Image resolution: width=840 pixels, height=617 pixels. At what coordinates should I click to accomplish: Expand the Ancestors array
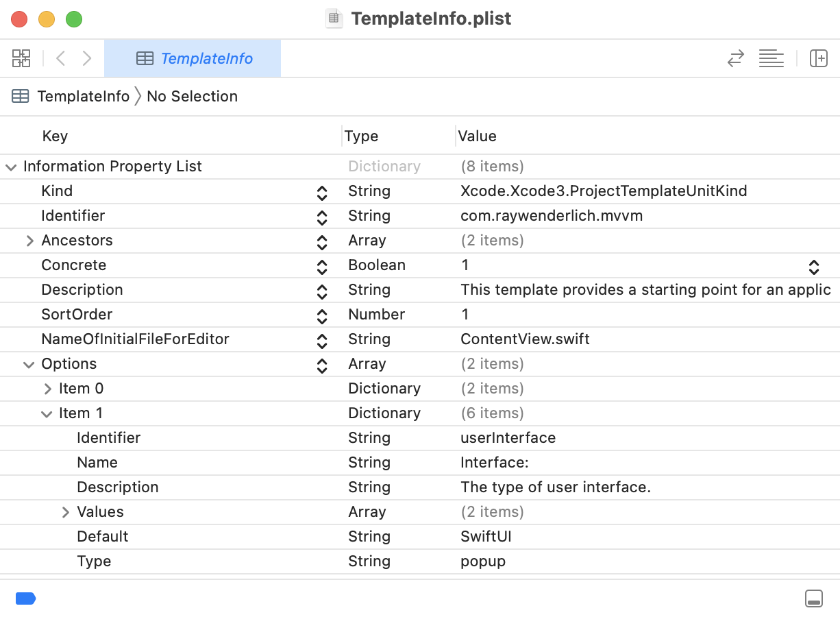[x=30, y=241]
